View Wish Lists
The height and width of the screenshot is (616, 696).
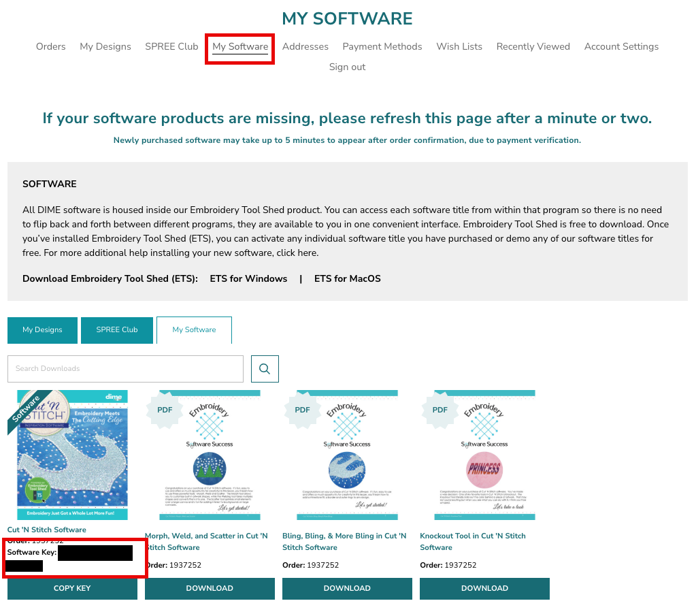(459, 47)
